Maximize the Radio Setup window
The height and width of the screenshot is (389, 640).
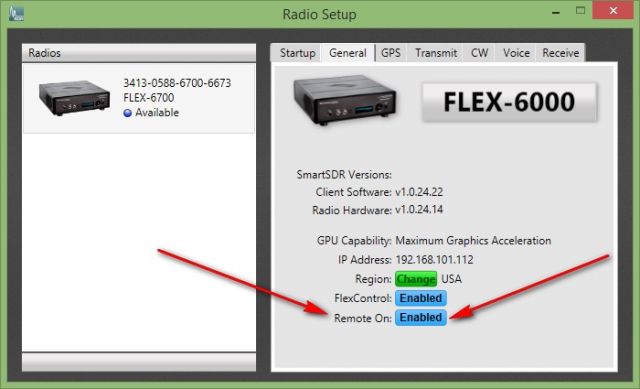point(580,11)
